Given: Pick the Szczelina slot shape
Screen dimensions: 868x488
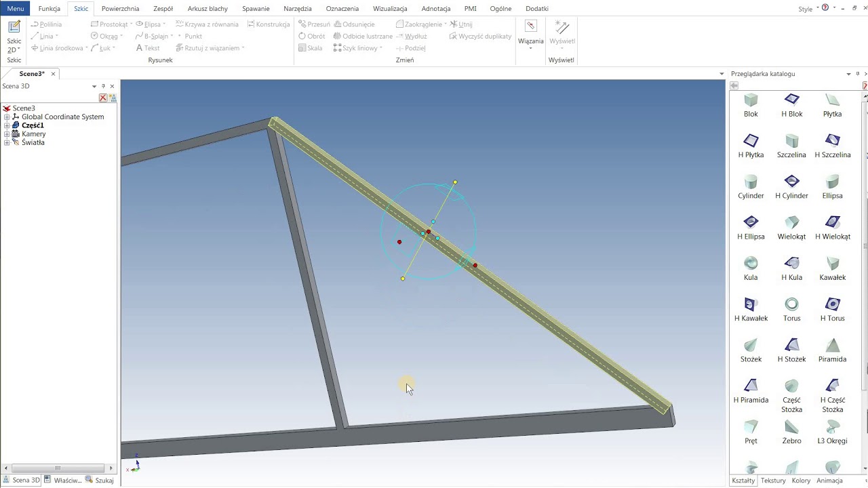Looking at the screenshot, I should [x=791, y=146].
